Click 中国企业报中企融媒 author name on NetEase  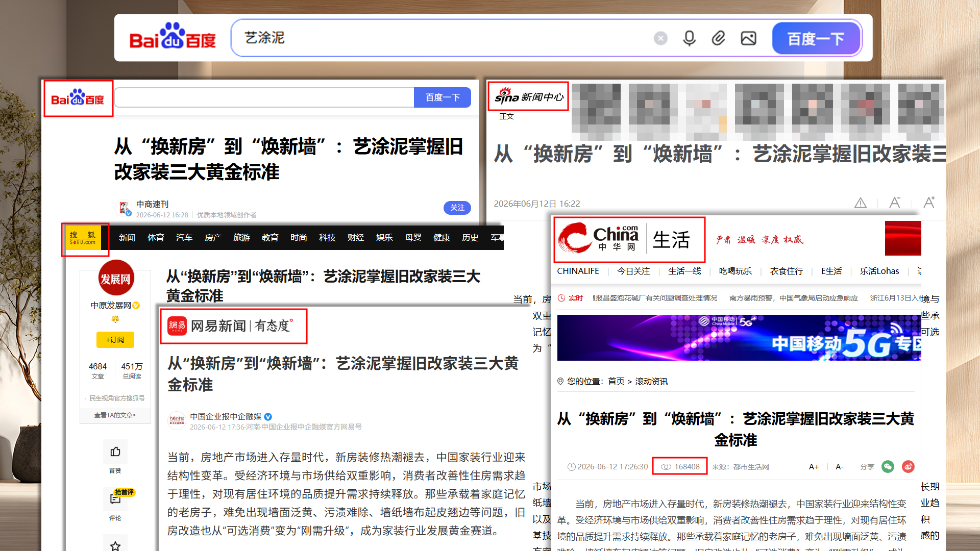tap(226, 416)
